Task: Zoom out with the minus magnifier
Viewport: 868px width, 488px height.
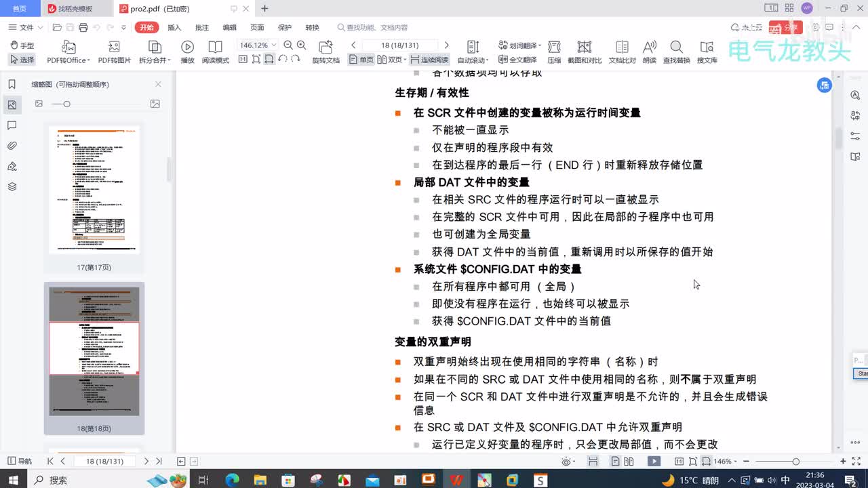Action: 288,45
